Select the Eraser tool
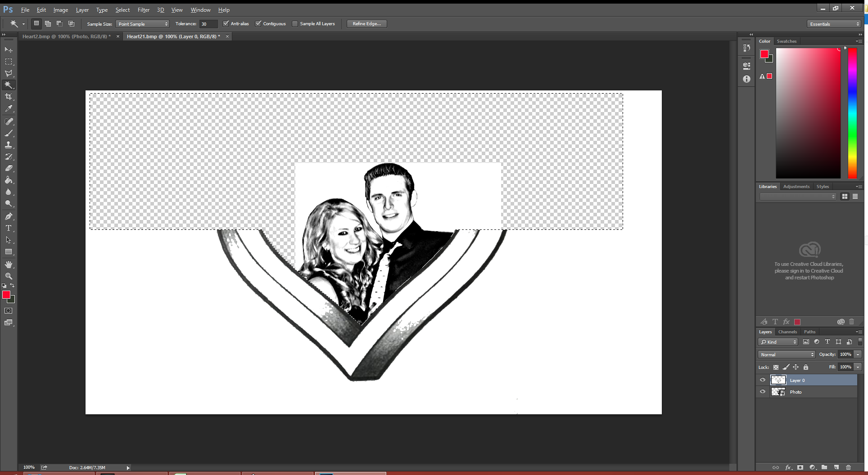Viewport: 868px width, 475px height. 9,168
